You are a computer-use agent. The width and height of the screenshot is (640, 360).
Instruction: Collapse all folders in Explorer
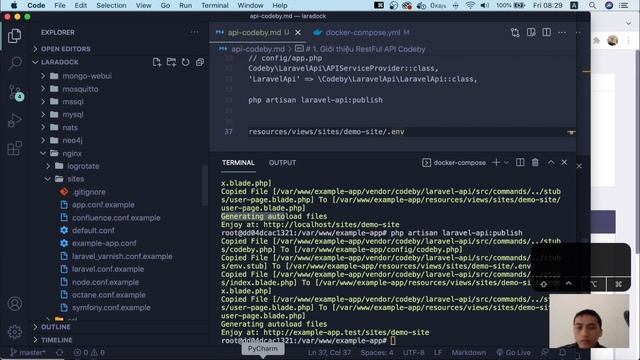[200, 62]
